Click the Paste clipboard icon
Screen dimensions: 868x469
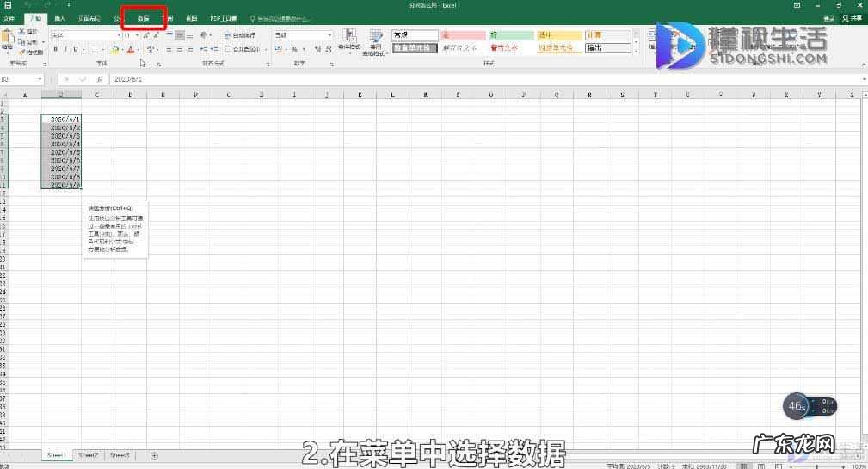pos(7,37)
